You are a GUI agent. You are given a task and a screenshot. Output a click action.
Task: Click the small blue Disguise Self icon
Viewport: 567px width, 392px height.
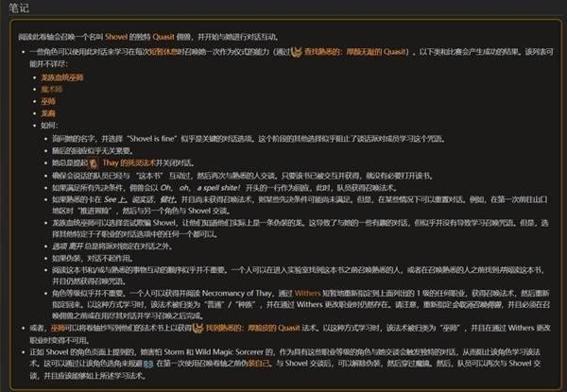[148, 365]
